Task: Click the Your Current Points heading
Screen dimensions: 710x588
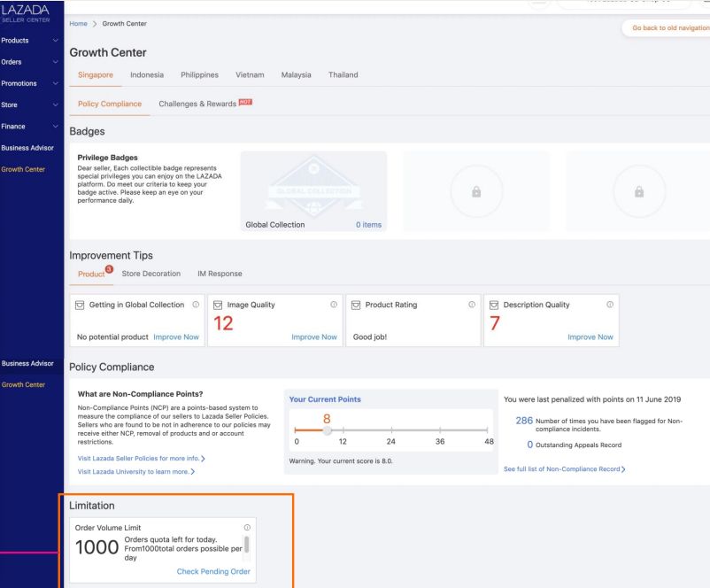Action: 325,399
